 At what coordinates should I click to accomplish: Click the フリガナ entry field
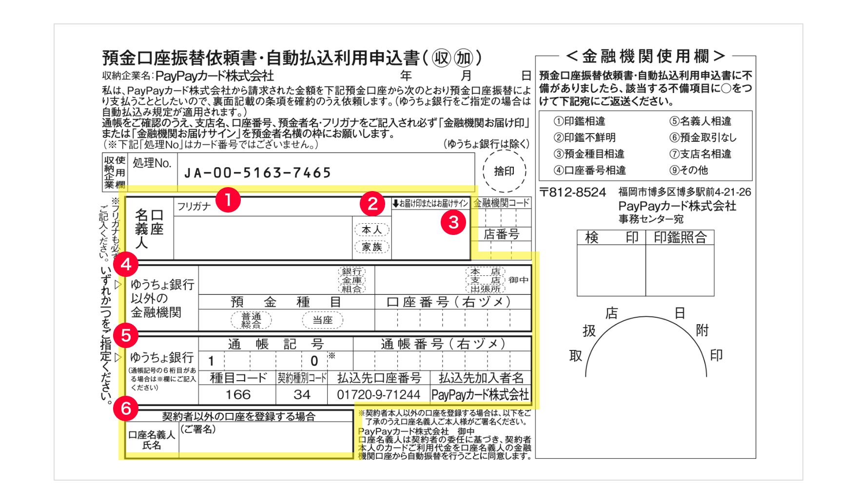coord(283,207)
